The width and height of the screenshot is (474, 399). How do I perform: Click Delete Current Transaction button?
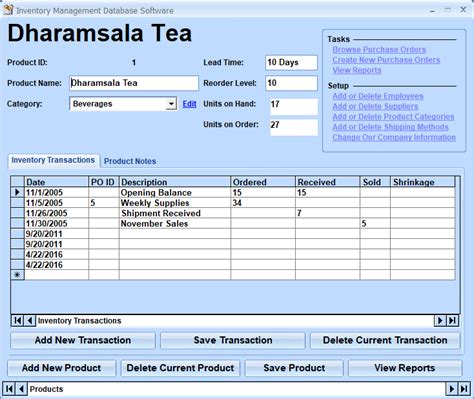tap(385, 340)
